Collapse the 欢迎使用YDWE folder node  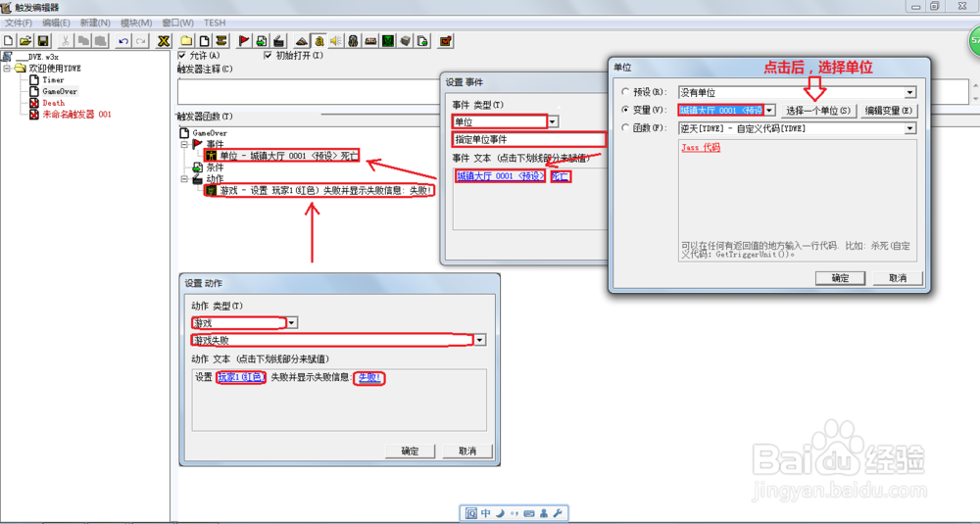pyautogui.click(x=8, y=69)
